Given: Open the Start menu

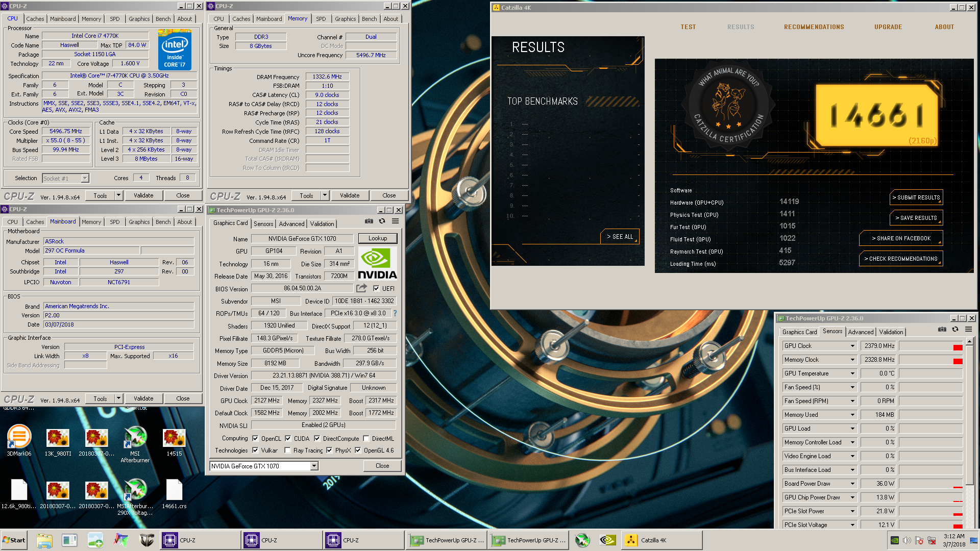Looking at the screenshot, I should click(x=14, y=540).
